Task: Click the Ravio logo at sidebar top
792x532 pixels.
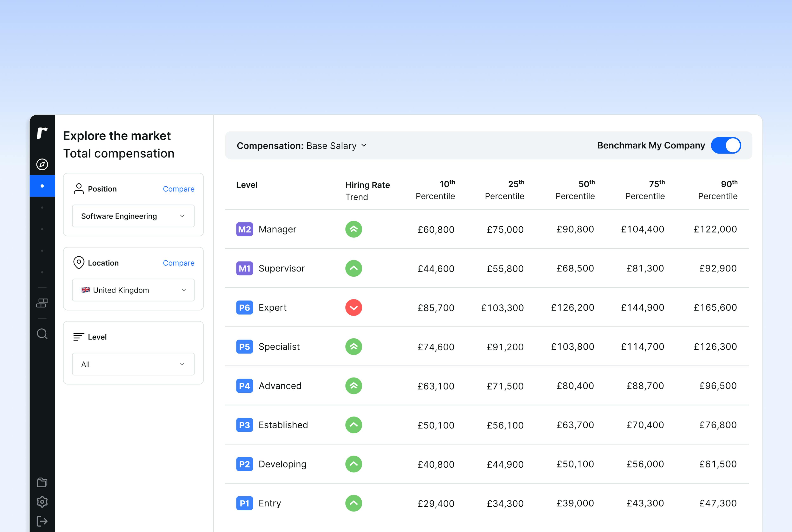Action: (x=42, y=133)
